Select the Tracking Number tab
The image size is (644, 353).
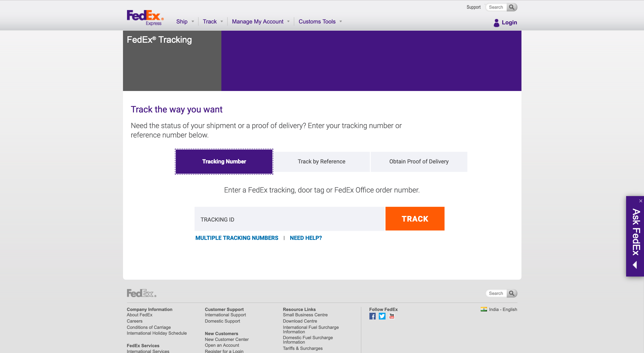[x=224, y=161]
